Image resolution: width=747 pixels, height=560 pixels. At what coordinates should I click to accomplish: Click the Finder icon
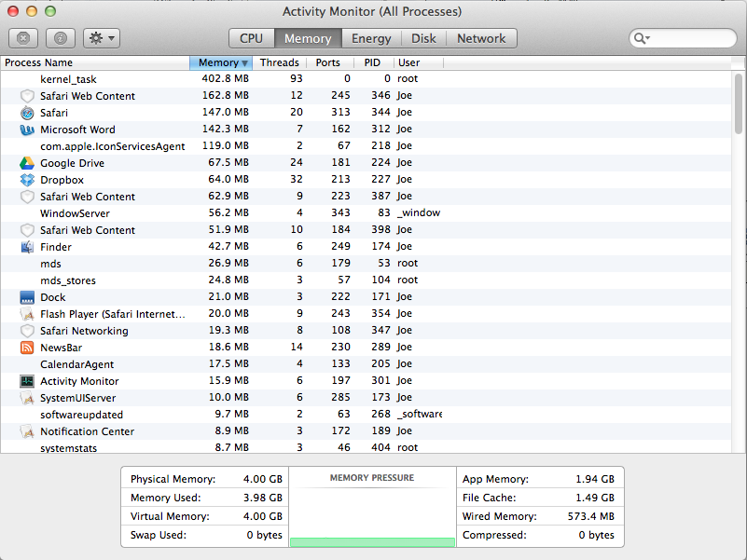[x=27, y=247]
